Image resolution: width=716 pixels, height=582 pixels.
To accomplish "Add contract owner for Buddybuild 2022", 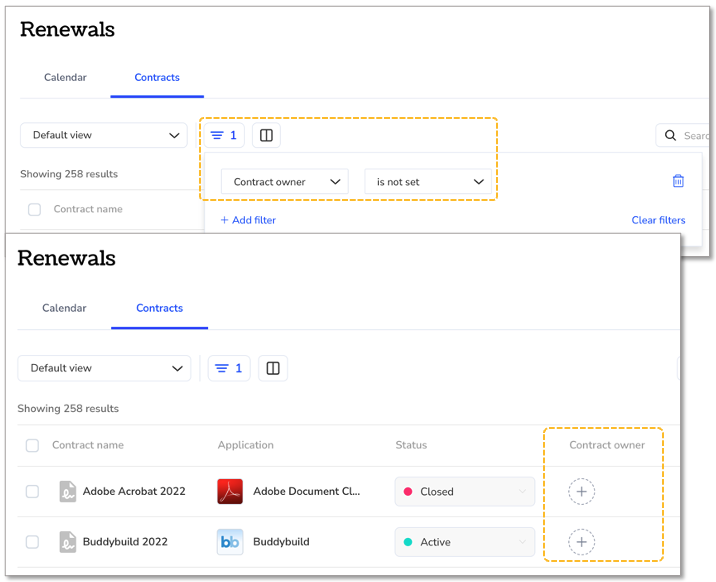I will pyautogui.click(x=581, y=542).
